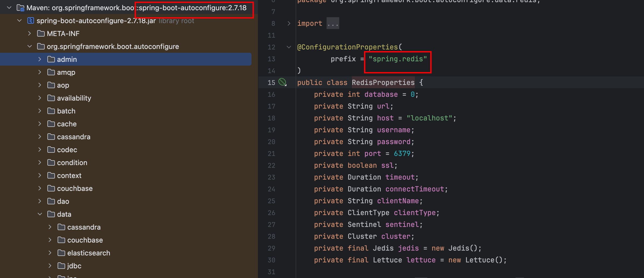Image resolution: width=644 pixels, height=278 pixels.
Task: Click line number 21 in the gutter
Action: [x=271, y=154]
